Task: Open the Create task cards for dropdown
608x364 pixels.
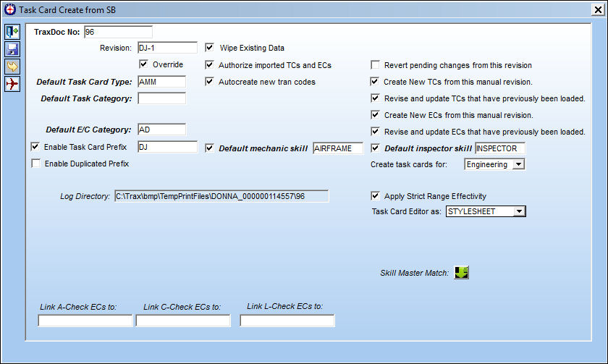Action: 518,164
